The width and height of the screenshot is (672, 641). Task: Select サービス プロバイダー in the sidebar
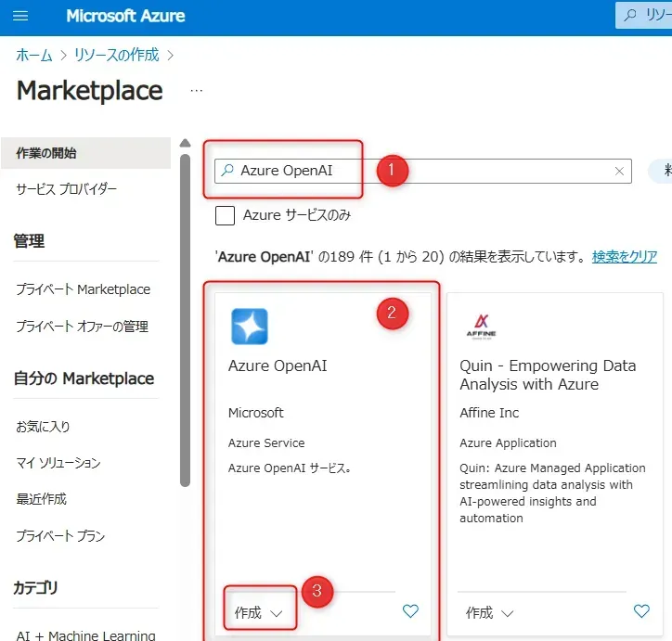tap(67, 189)
